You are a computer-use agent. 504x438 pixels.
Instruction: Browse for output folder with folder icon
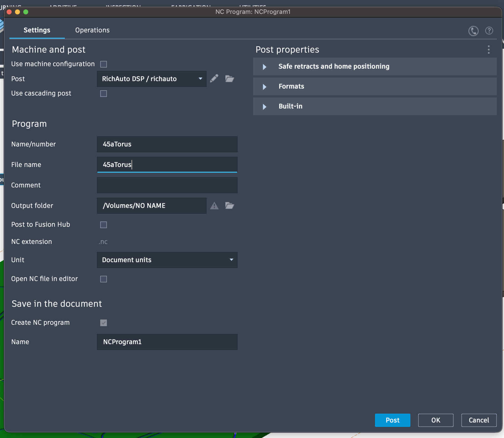(x=230, y=205)
